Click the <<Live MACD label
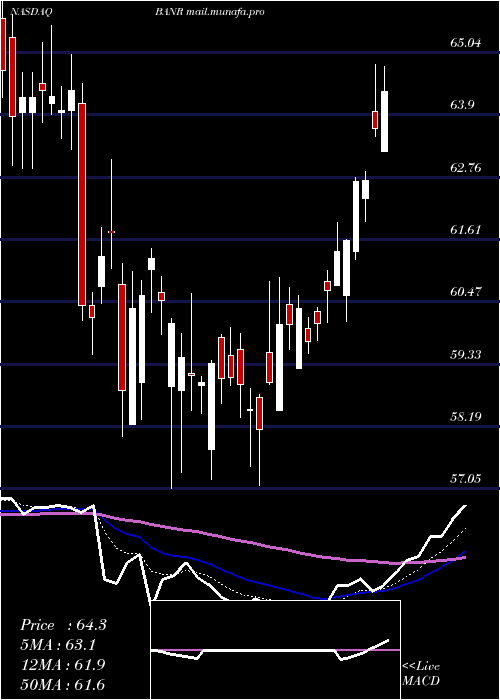The height and width of the screenshot is (700, 500). click(x=421, y=674)
